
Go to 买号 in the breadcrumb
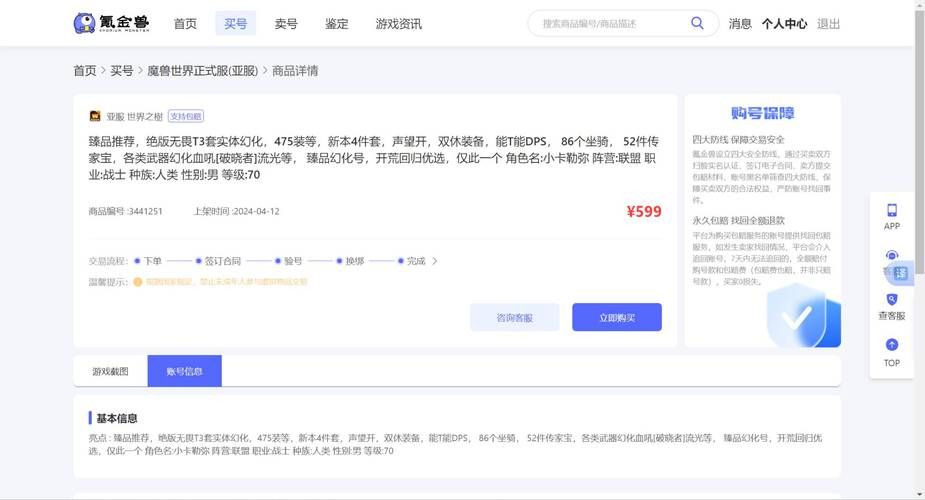tap(122, 71)
